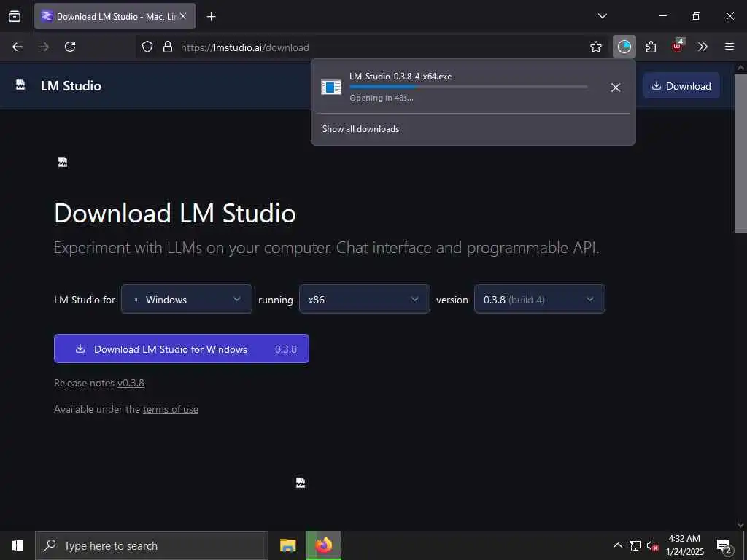Show more tools overflow chevrons
This screenshot has height=560, width=747.
point(703,47)
